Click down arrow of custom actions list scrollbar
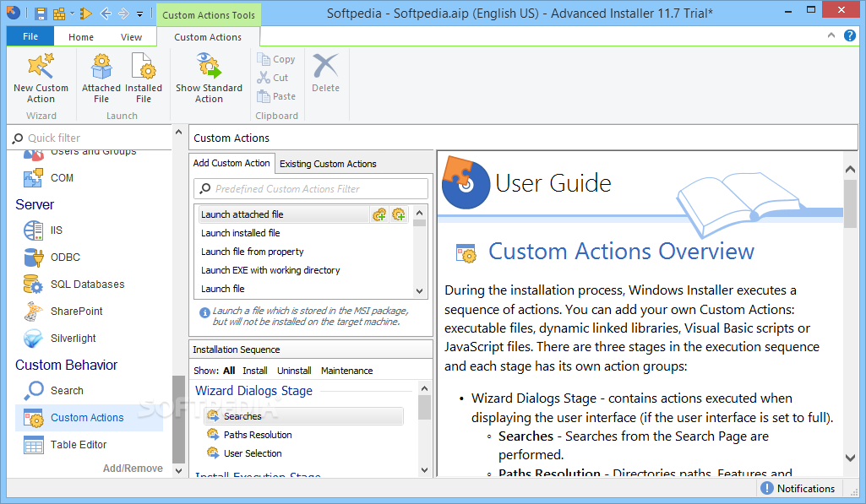The height and width of the screenshot is (504, 866). pos(420,291)
